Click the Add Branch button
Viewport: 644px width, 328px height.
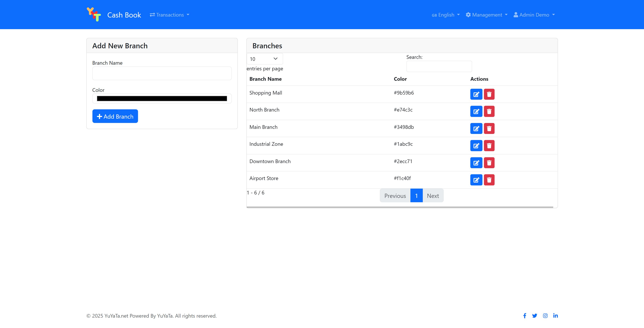pos(115,116)
